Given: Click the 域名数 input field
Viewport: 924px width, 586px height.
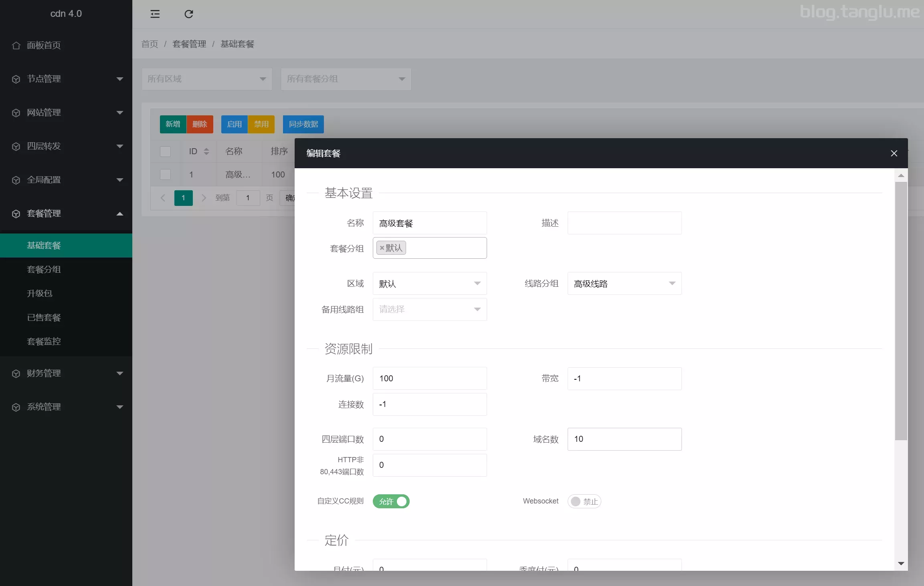Looking at the screenshot, I should pyautogui.click(x=624, y=439).
